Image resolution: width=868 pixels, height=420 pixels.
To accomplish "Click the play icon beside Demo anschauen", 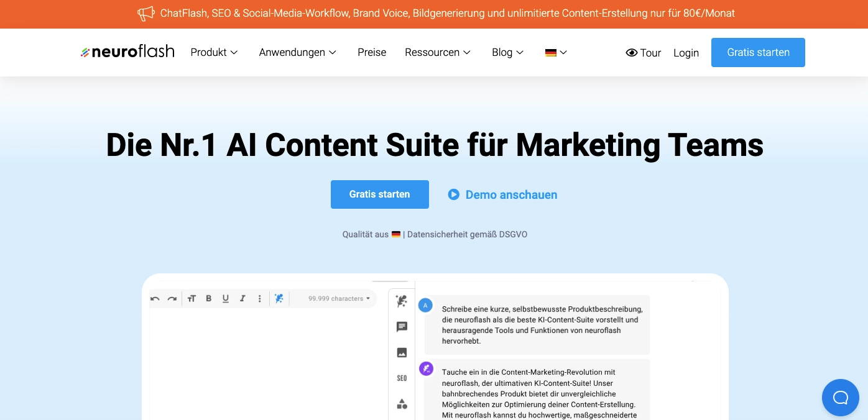I will (453, 194).
